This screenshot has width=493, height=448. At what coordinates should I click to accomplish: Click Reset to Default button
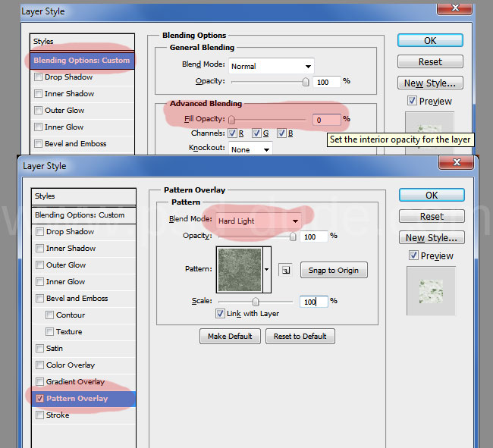point(300,336)
